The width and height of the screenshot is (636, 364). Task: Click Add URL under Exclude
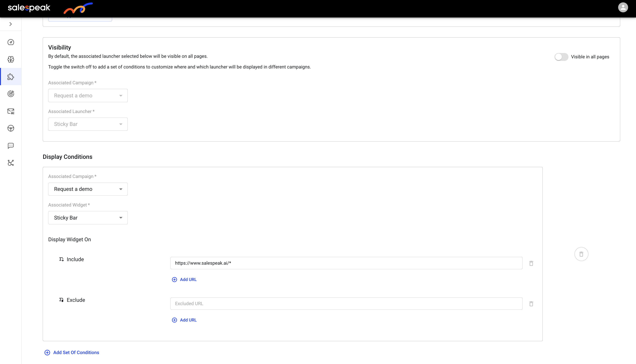click(x=184, y=320)
